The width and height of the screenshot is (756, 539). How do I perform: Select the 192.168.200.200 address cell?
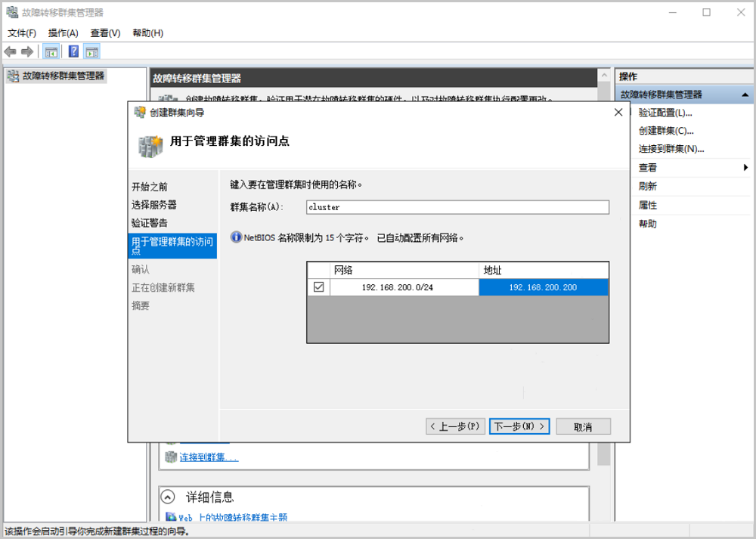tap(543, 287)
